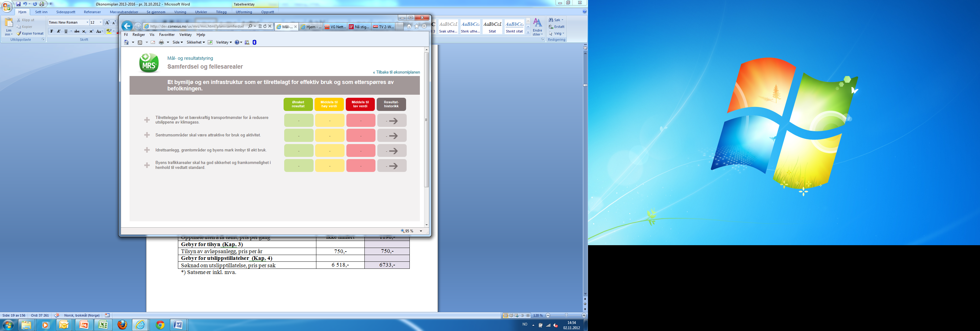Click the stop X icon in address bar

pyautogui.click(x=270, y=26)
